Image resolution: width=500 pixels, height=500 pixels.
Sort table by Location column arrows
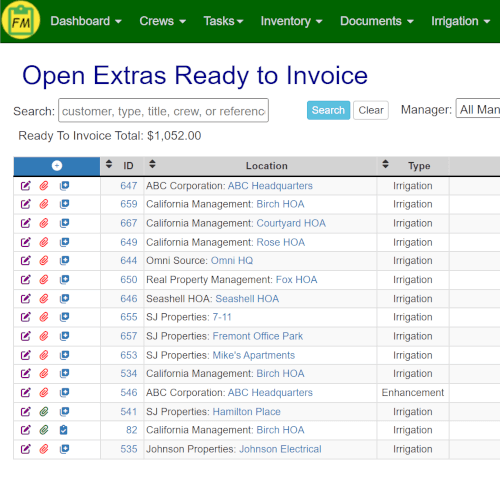[x=152, y=164]
